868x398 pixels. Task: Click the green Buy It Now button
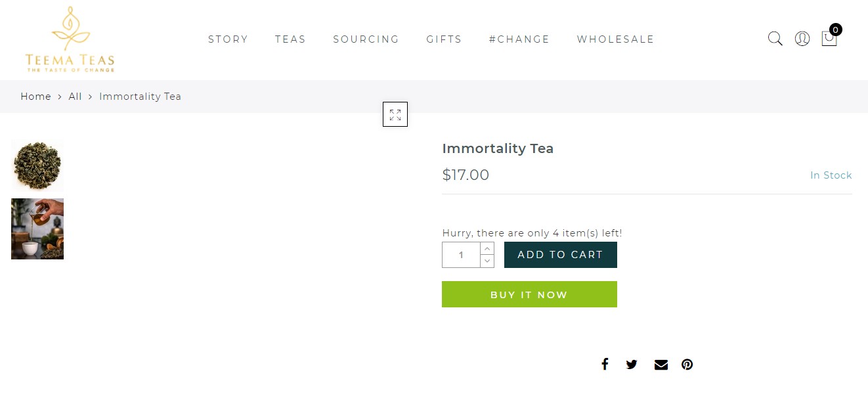(529, 294)
